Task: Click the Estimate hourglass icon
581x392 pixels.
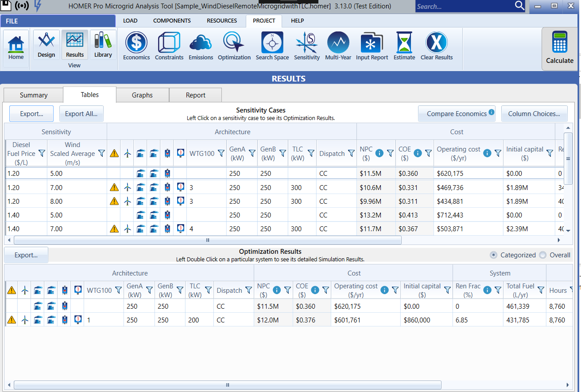Action: click(404, 43)
